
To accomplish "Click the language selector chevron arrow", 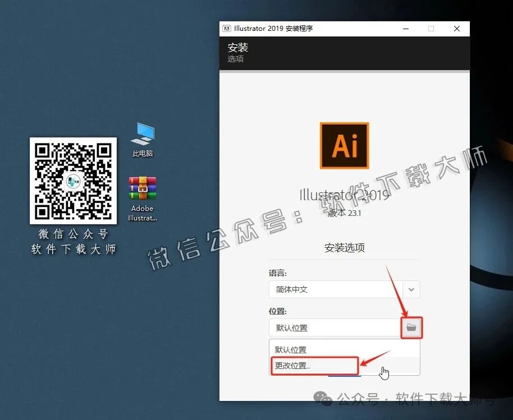I will [411, 289].
